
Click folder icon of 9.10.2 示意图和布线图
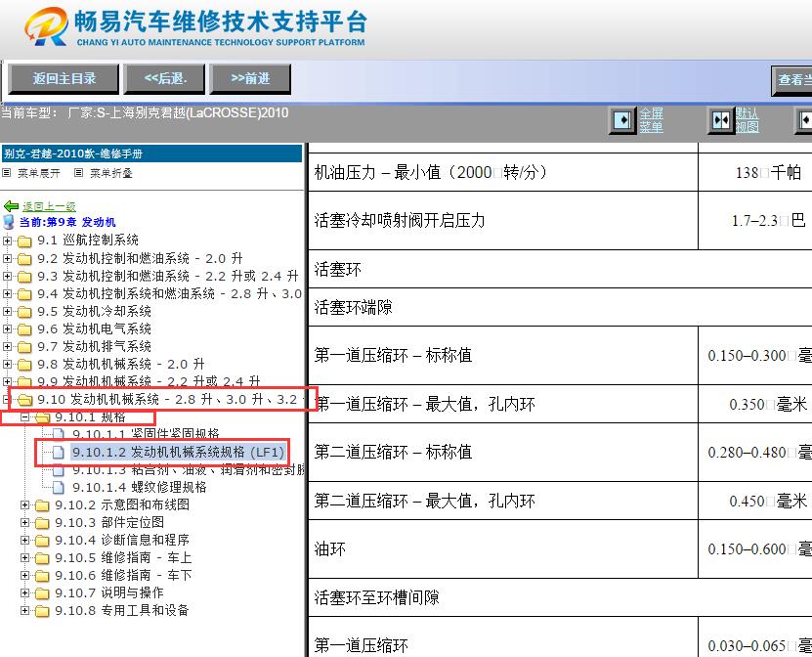(x=42, y=505)
